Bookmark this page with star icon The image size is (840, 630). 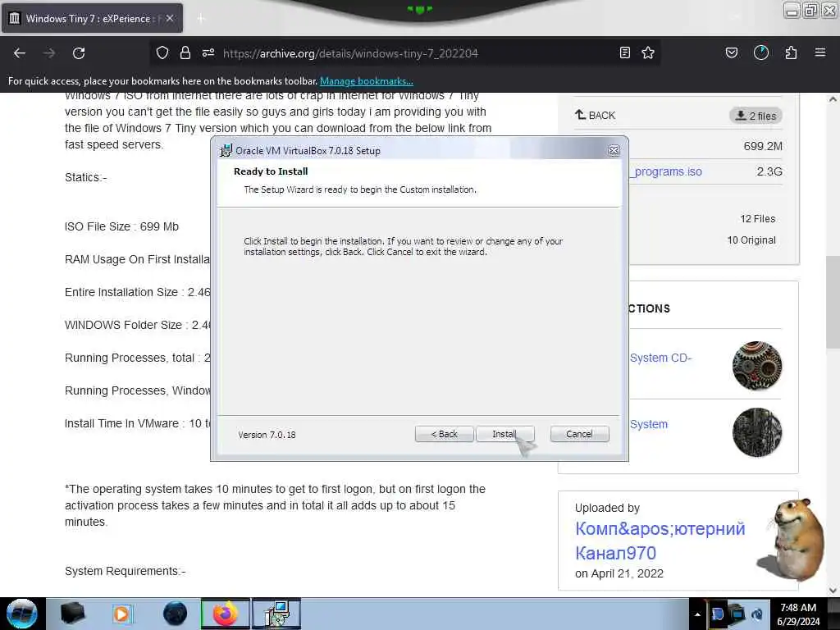(648, 52)
